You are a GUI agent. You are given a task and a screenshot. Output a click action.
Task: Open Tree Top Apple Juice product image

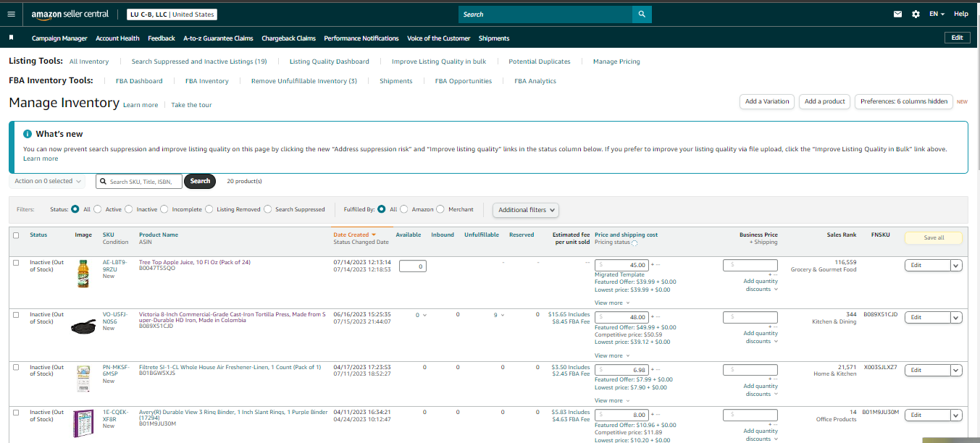83,274
